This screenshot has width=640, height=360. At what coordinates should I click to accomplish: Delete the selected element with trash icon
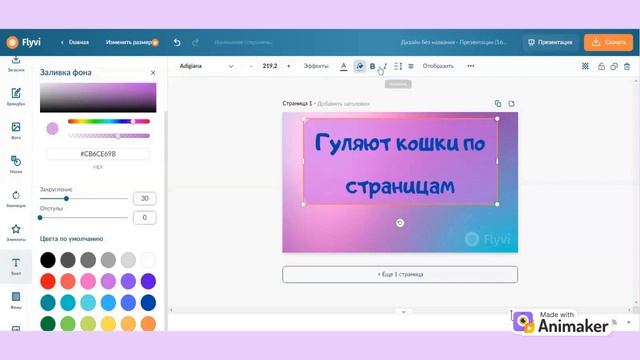coord(627,66)
